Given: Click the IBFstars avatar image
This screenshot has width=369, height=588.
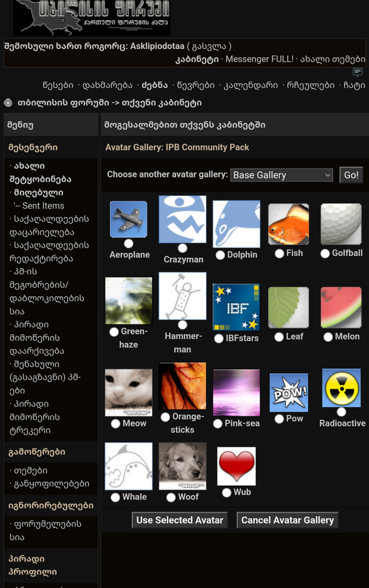Looking at the screenshot, I should click(236, 308).
